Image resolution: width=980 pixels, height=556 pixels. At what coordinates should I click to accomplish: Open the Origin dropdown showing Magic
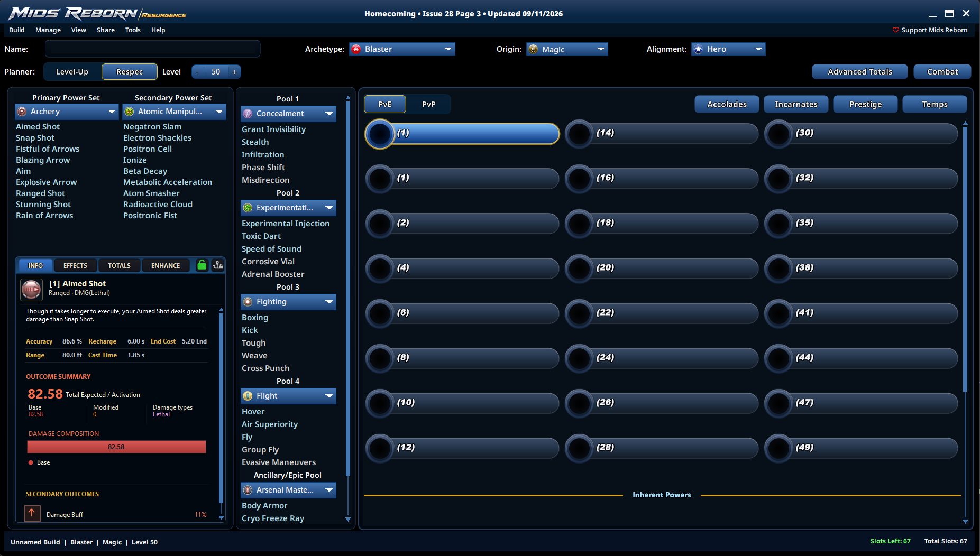point(567,49)
